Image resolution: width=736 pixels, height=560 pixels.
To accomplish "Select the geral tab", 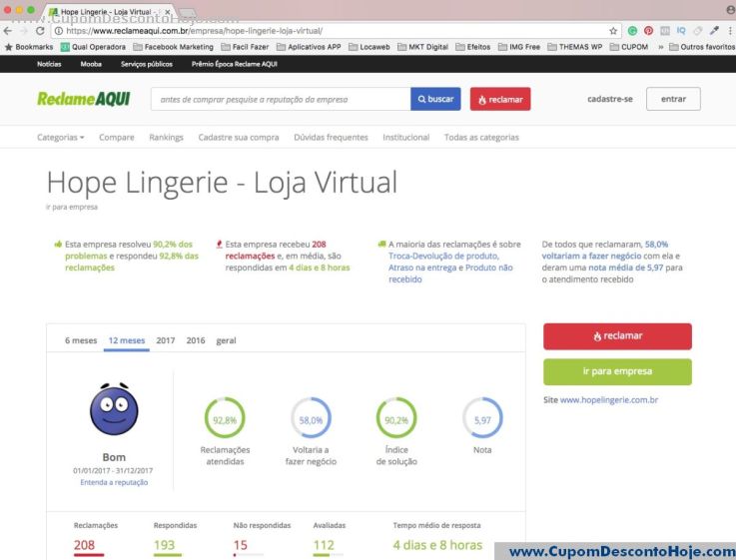I will coord(226,340).
